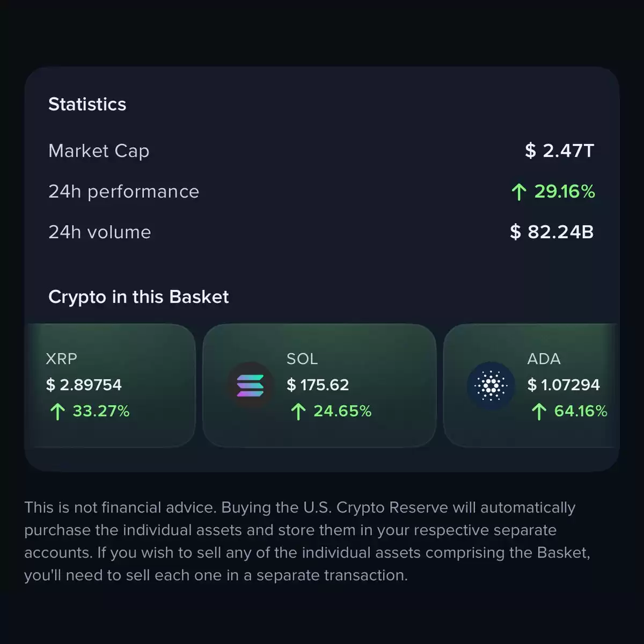This screenshot has width=644, height=644.
Task: Tap the Statistics heading
Action: coord(87,104)
